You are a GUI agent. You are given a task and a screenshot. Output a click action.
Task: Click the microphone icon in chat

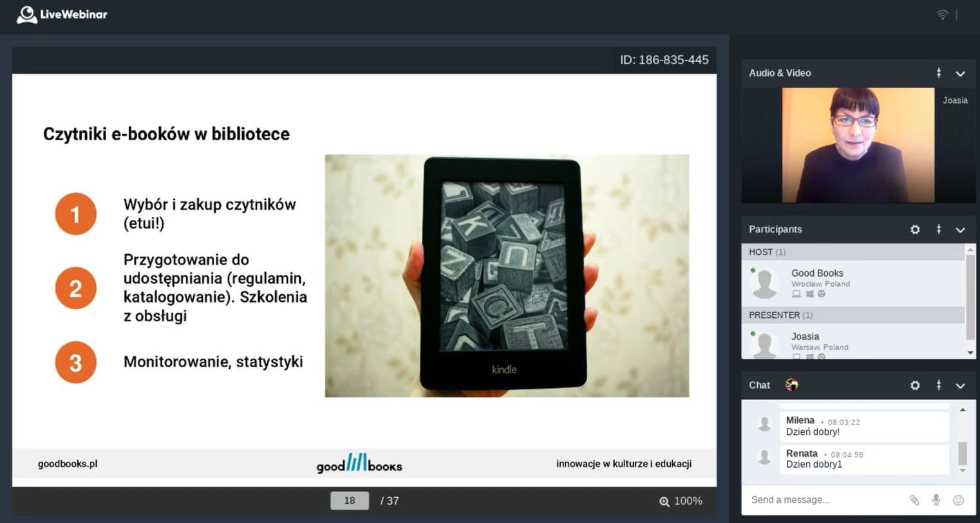(936, 500)
